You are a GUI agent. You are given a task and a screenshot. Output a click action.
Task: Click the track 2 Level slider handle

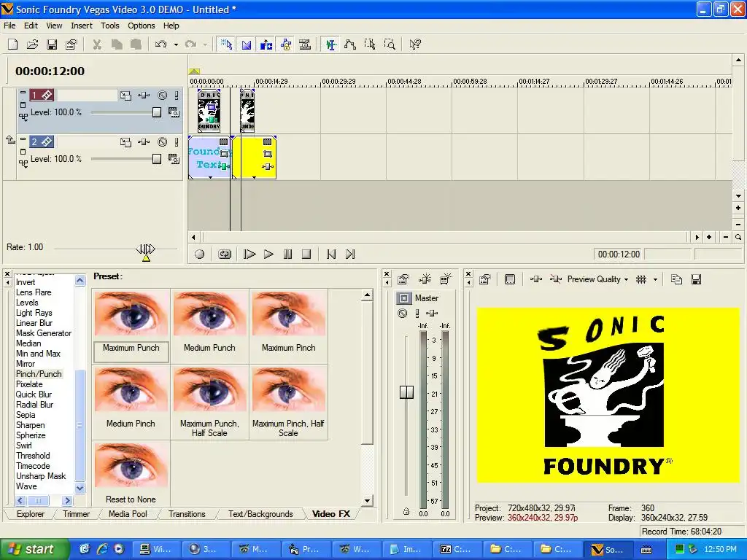157,159
